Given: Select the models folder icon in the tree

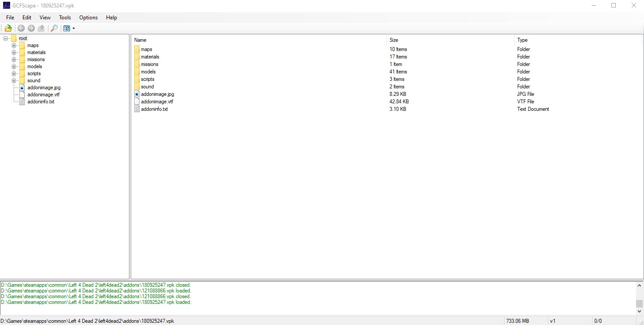Looking at the screenshot, I should coord(22,66).
